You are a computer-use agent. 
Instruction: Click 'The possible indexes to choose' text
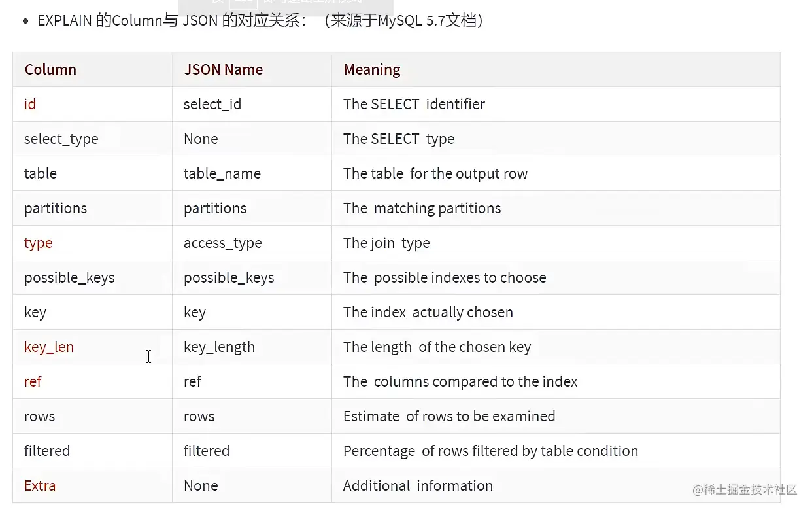(x=445, y=277)
